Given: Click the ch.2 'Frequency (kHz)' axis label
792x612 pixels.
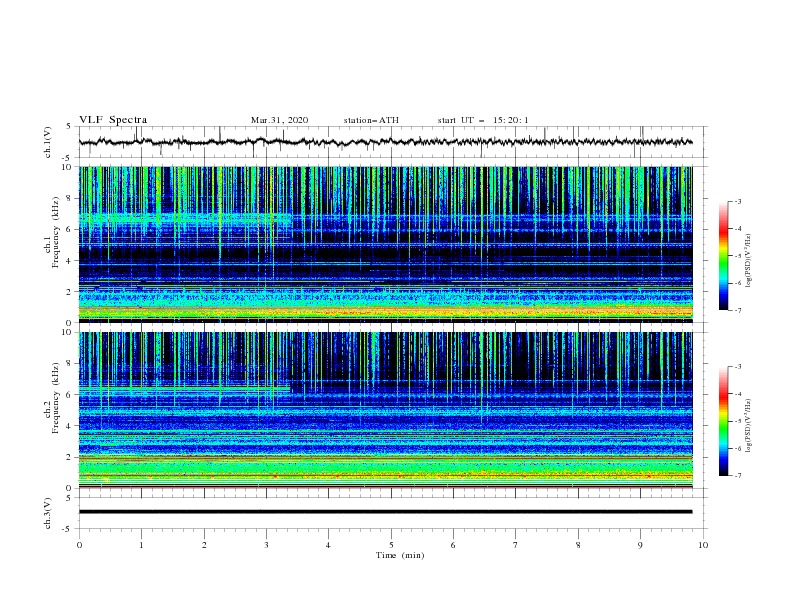Looking at the screenshot, I should [56, 397].
